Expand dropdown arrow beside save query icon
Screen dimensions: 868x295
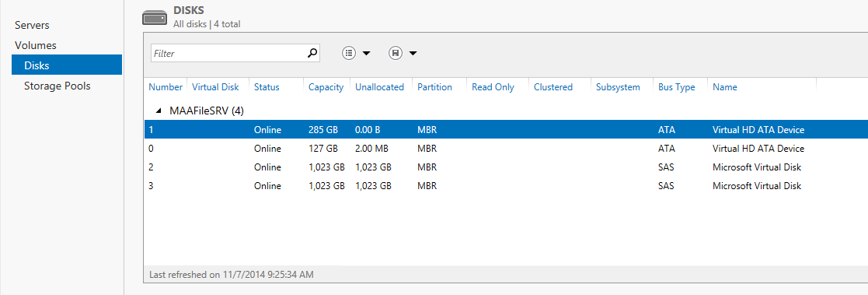click(x=413, y=54)
